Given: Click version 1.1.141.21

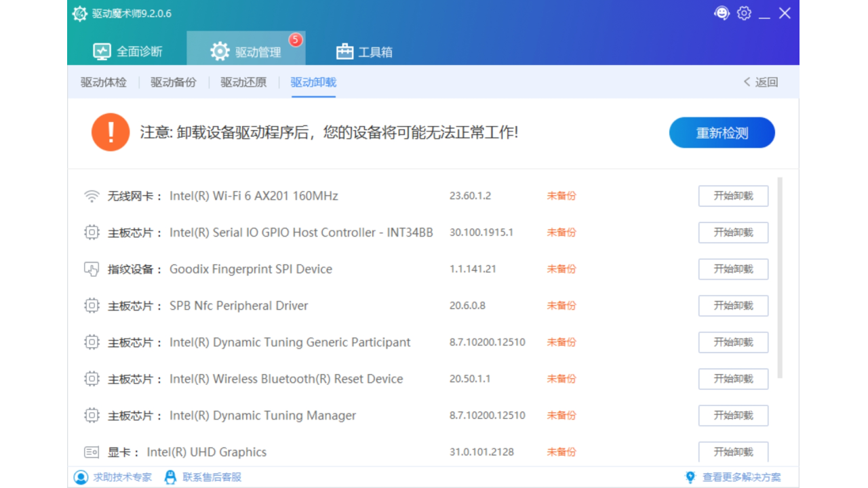Looking at the screenshot, I should (473, 269).
